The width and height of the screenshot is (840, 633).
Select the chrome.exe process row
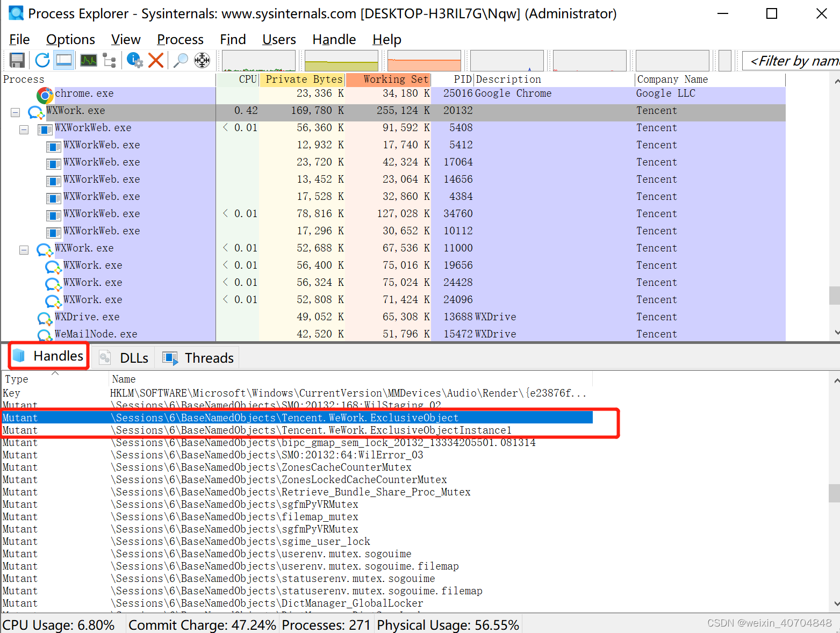[x=393, y=93]
